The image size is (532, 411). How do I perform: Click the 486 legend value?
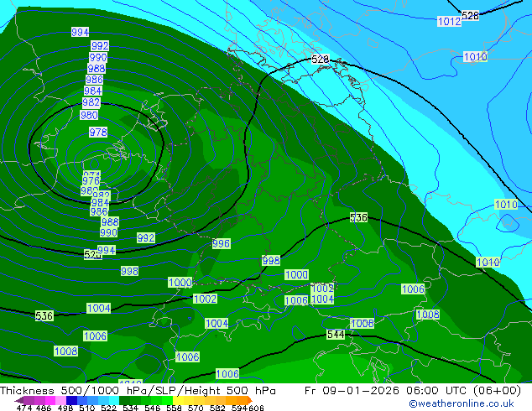44,408
